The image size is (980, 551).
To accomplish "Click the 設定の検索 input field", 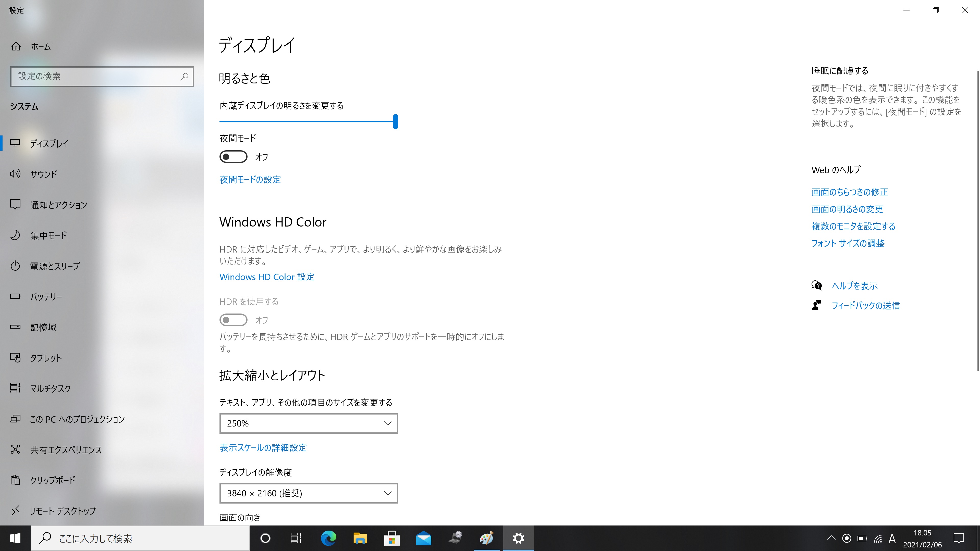I will click(102, 77).
